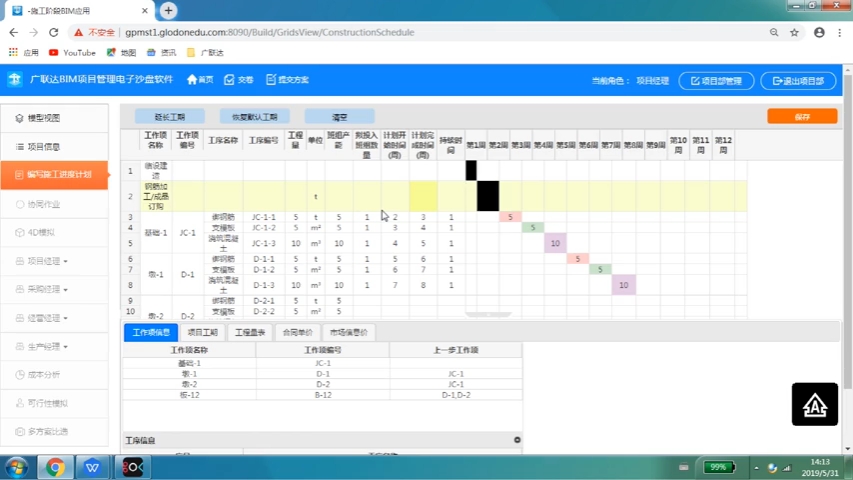Click the 恢复默认工期 button
Viewport: 853px width, 480px height.
pos(255,116)
